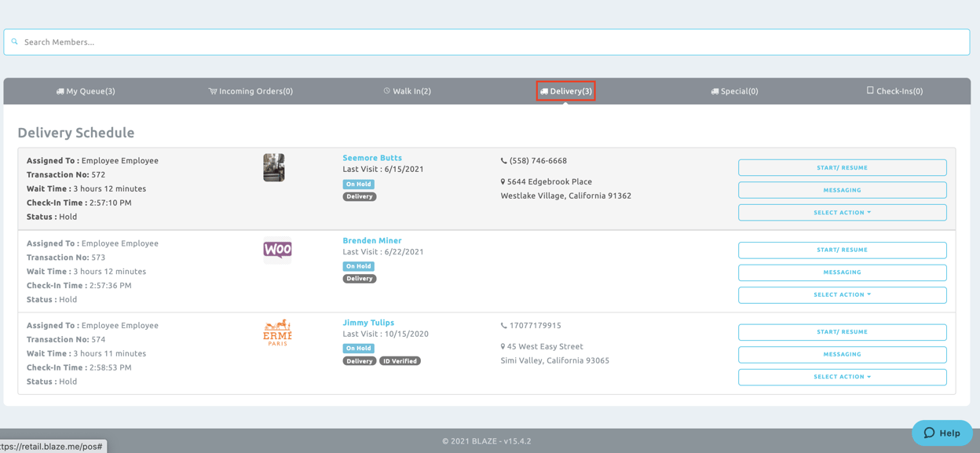Click Simi Valley, California 93065 text
This screenshot has height=453, width=980.
tap(555, 361)
